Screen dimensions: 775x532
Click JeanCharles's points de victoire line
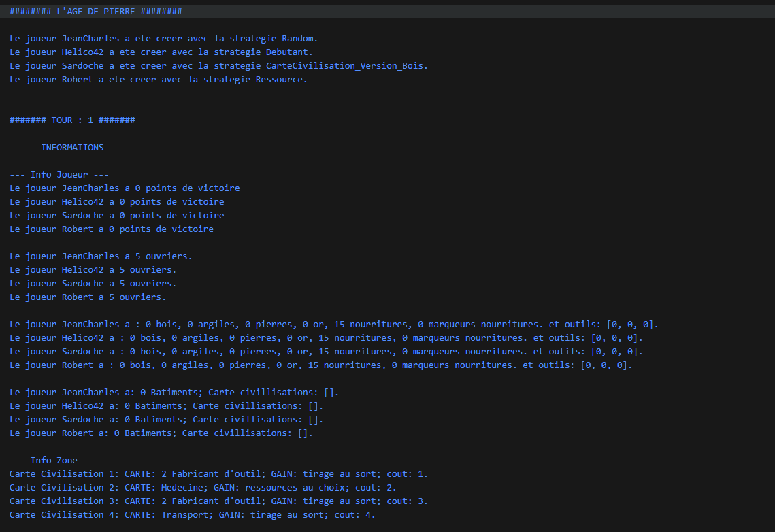125,188
